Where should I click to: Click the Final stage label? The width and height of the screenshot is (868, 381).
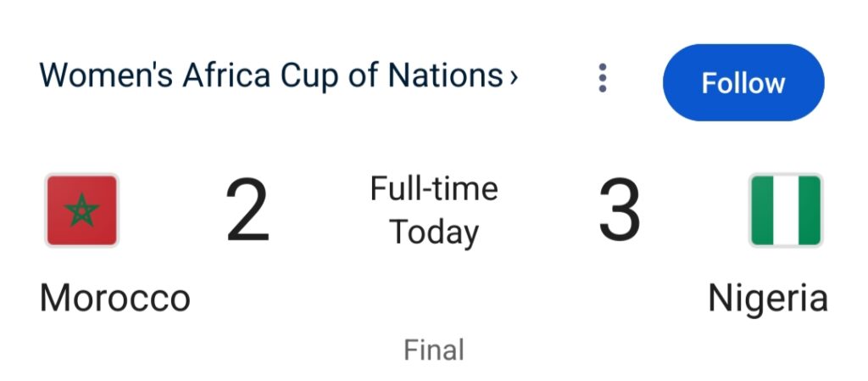click(x=434, y=350)
